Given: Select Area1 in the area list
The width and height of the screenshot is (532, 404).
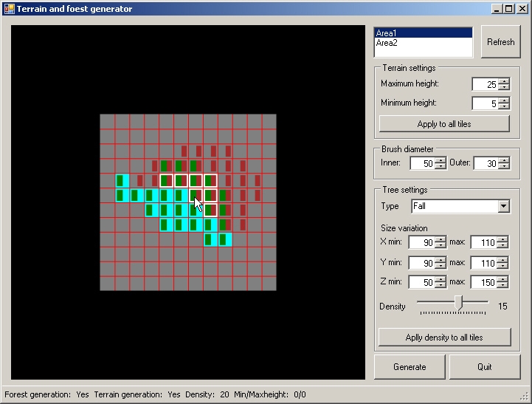Looking at the screenshot, I should [x=423, y=33].
